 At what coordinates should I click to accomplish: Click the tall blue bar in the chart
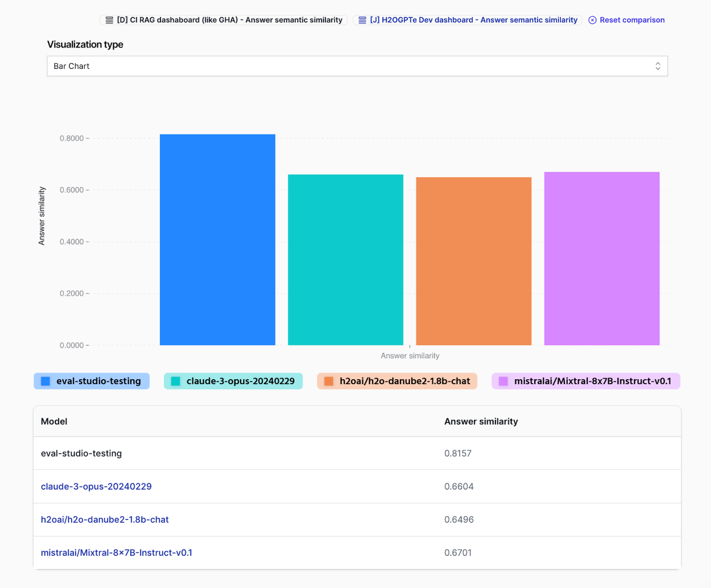point(217,239)
